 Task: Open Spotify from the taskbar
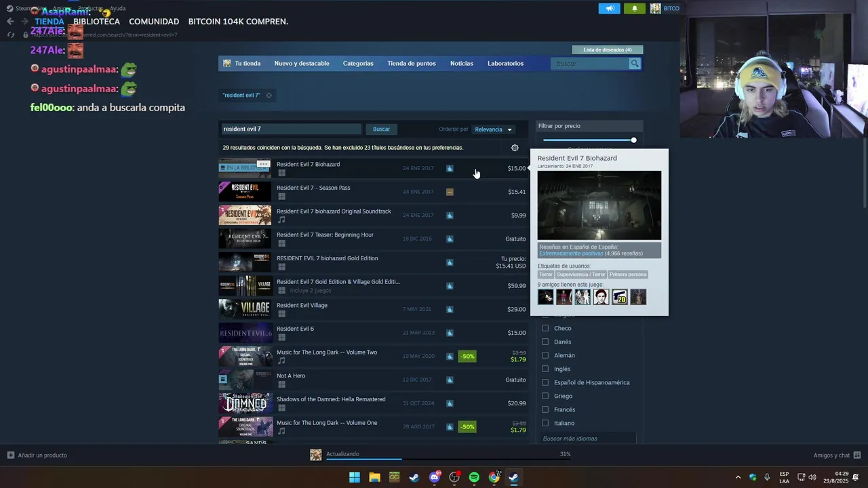474,477
